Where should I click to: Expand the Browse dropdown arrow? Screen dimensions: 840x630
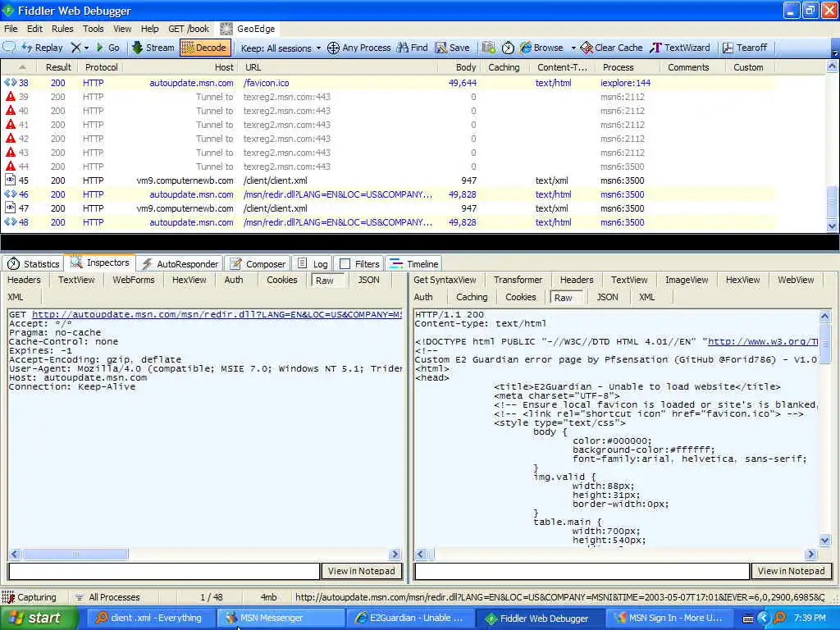573,48
